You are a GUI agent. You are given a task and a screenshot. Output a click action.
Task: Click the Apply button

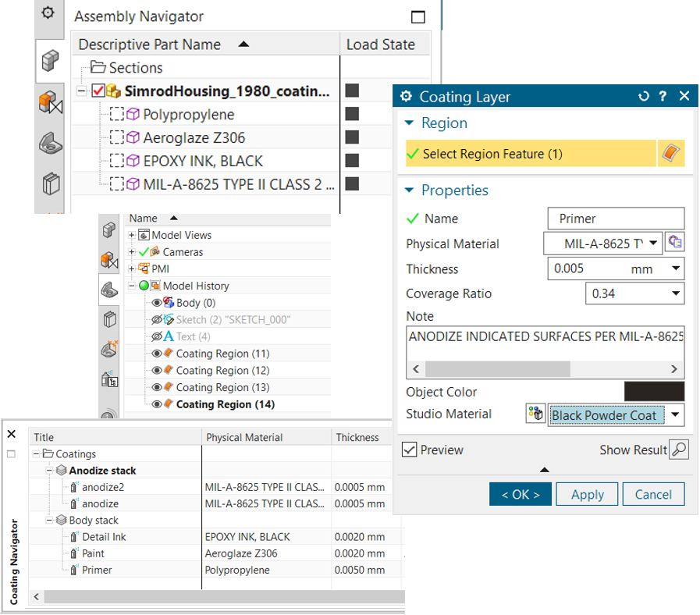point(587,494)
